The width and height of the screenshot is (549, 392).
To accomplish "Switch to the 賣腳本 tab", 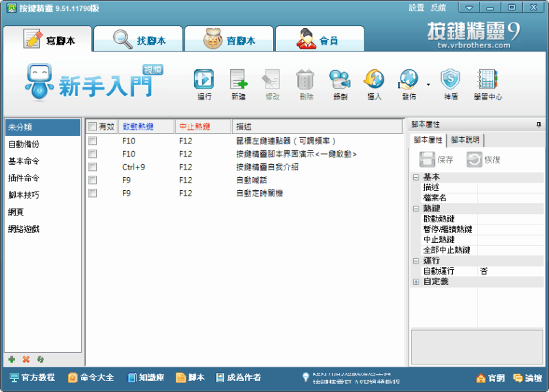I will click(x=229, y=39).
